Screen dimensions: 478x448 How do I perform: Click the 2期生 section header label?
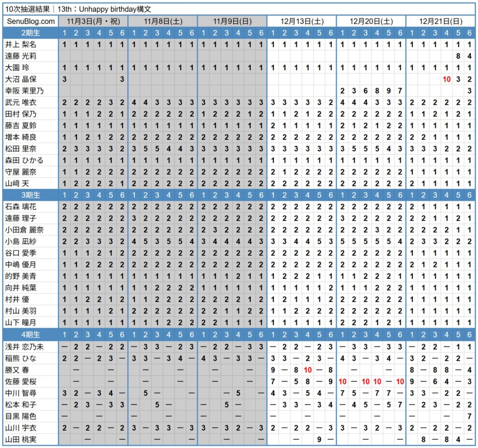click(31, 32)
